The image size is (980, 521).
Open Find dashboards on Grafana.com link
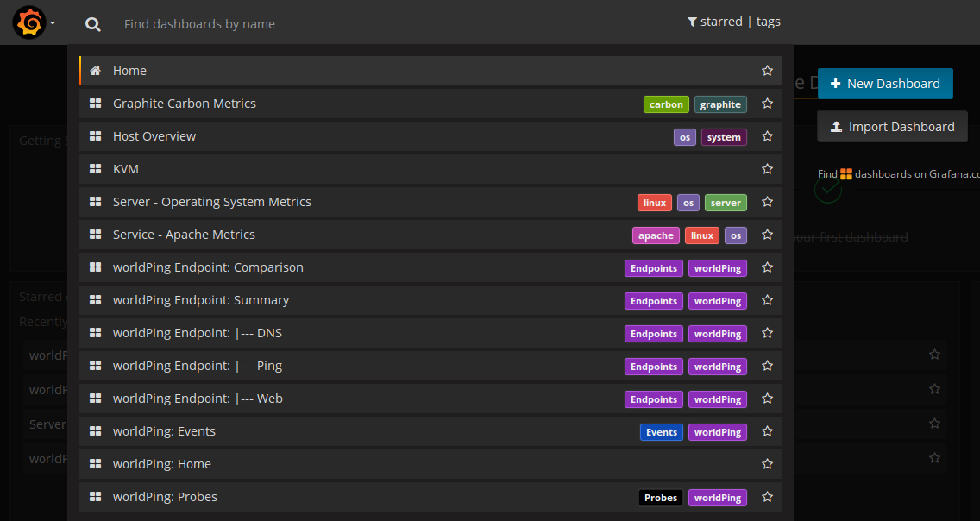pos(899,174)
